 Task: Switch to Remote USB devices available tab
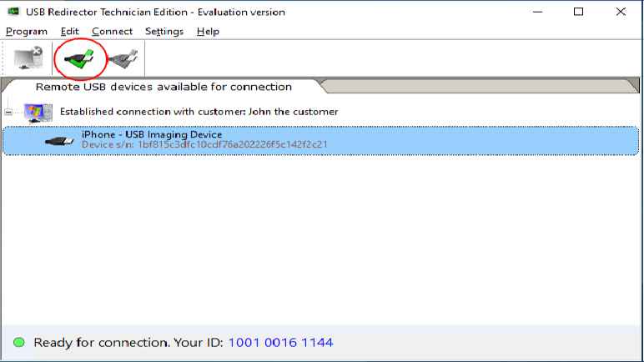pyautogui.click(x=163, y=87)
